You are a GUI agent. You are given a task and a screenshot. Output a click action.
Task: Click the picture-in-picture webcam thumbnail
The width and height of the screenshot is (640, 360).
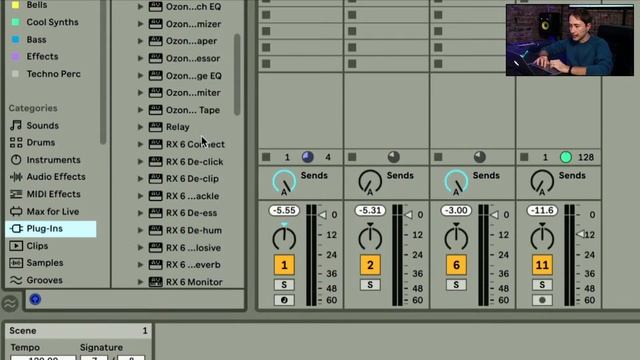[x=570, y=40]
